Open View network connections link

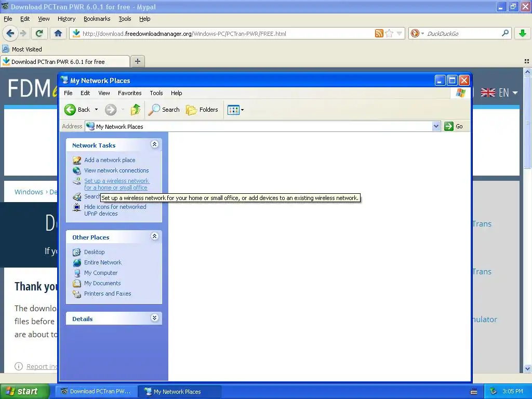coord(116,170)
